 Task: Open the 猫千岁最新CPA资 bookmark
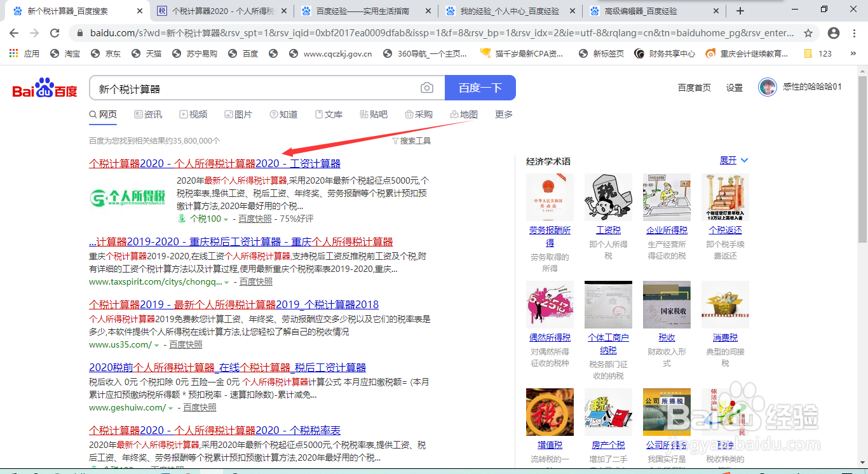522,54
